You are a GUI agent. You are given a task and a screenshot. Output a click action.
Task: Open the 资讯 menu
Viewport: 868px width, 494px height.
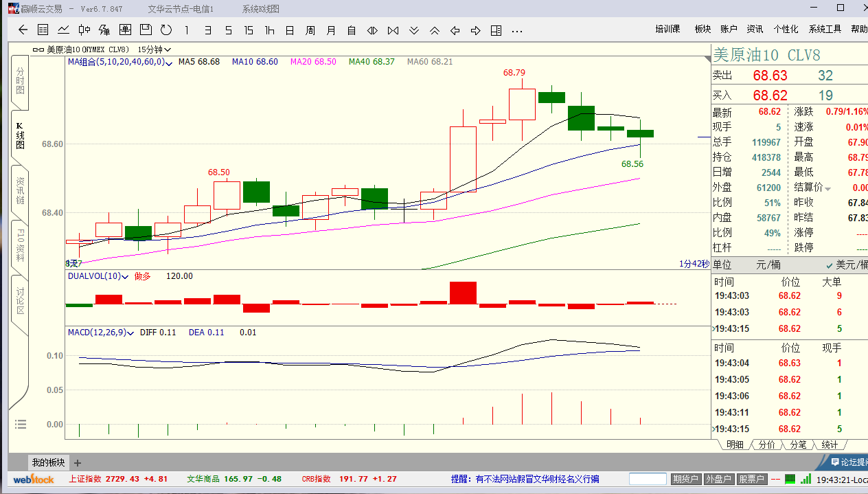click(755, 29)
